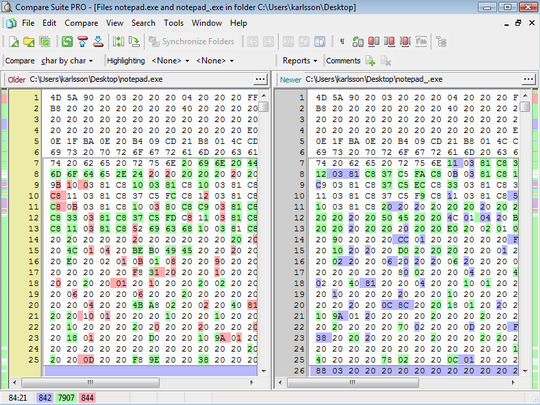Click the right pane horizontal scrollbar thumb
540x405 pixels.
(353, 382)
